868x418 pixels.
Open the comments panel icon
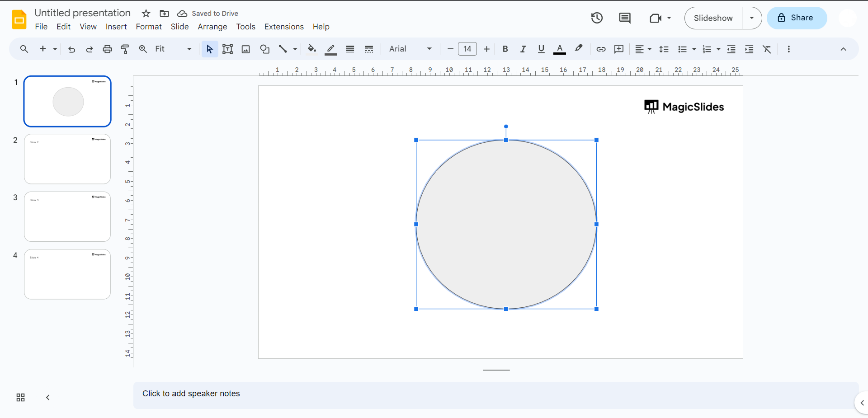click(624, 18)
